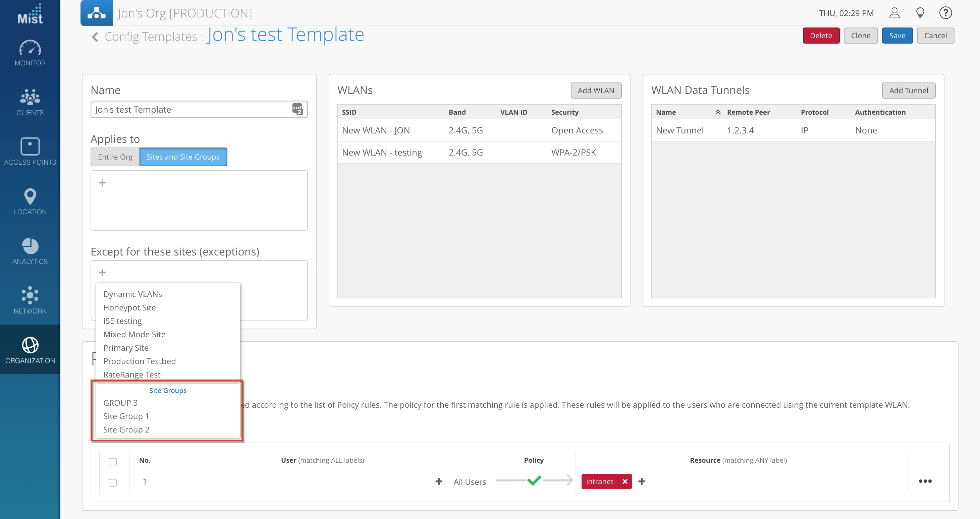
Task: Switch scope to Entire Org
Action: [x=115, y=157]
